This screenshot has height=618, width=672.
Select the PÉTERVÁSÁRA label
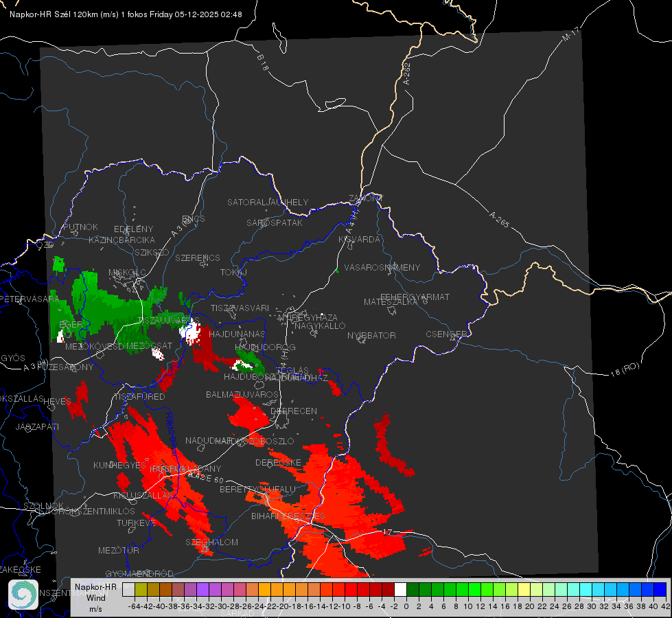[30, 299]
